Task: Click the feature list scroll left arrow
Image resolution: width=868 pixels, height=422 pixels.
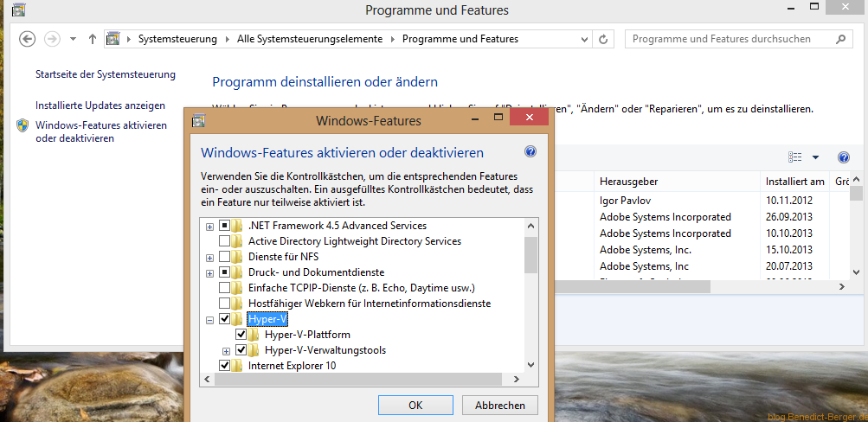Action: point(207,379)
